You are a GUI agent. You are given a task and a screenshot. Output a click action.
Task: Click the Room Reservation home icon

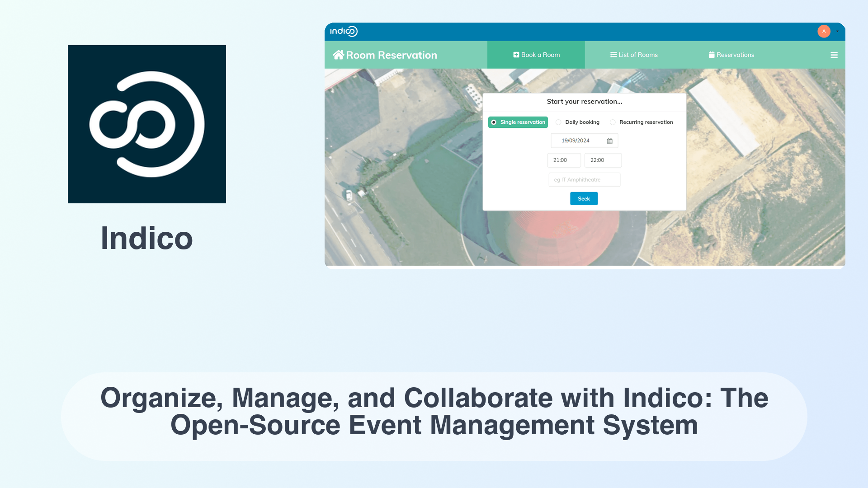click(x=338, y=55)
